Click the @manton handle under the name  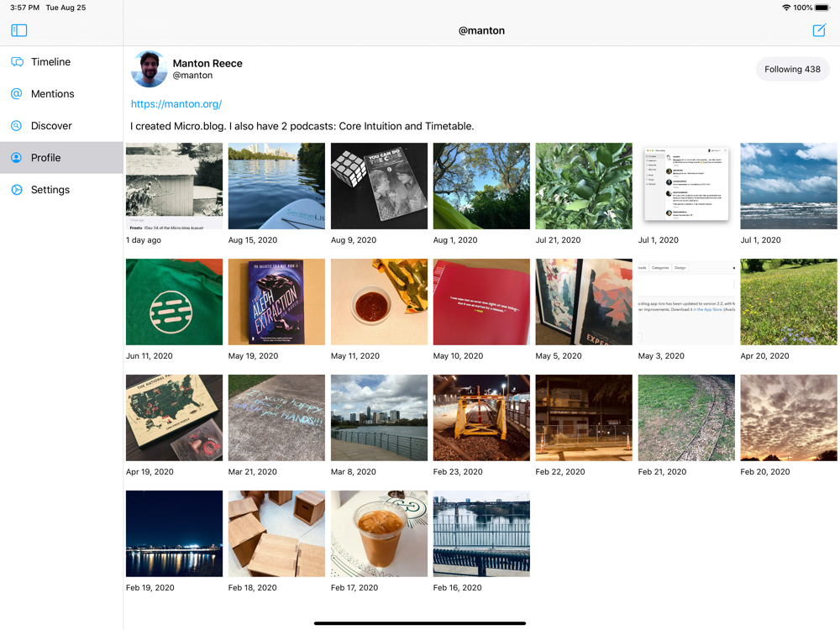[x=192, y=76]
